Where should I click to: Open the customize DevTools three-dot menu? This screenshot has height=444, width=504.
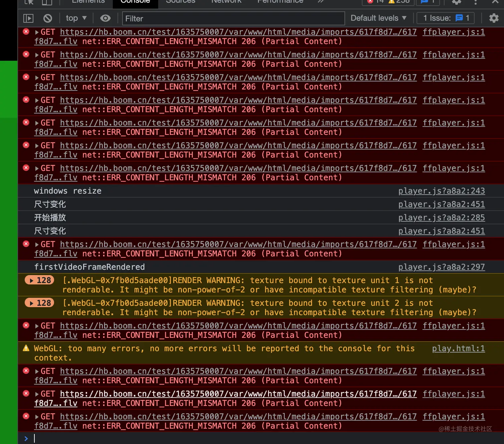[476, 2]
